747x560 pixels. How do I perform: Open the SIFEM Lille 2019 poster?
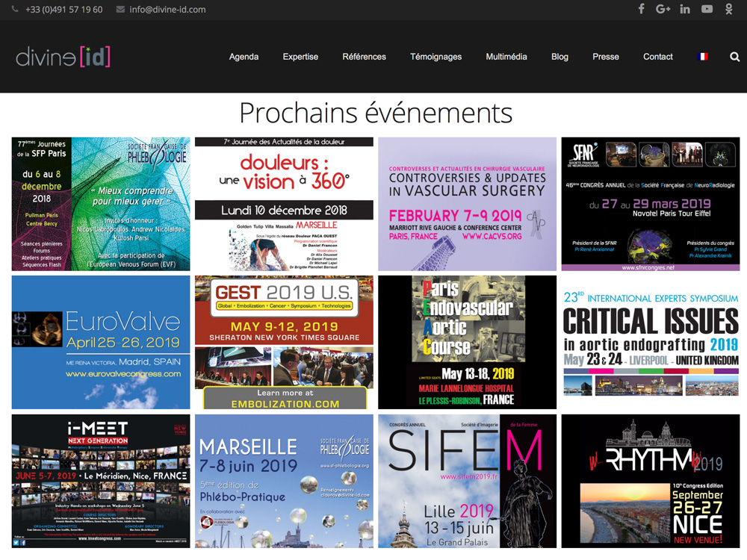[x=468, y=481]
